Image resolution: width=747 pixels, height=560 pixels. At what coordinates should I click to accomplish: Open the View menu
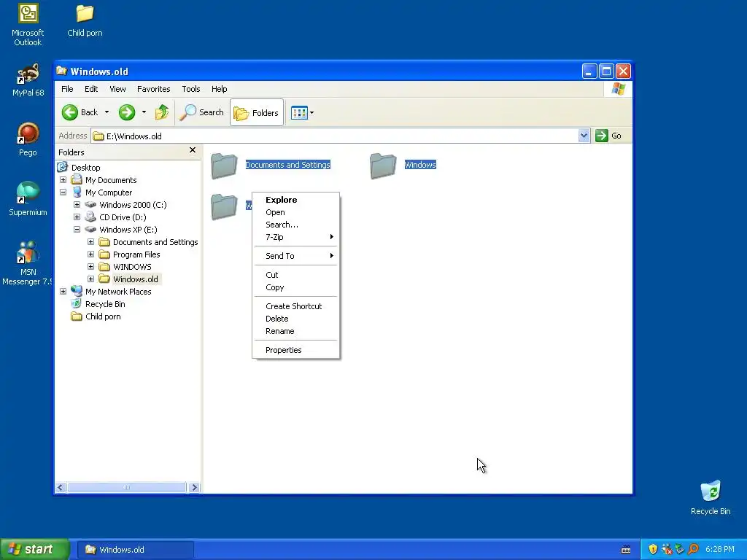(x=117, y=89)
